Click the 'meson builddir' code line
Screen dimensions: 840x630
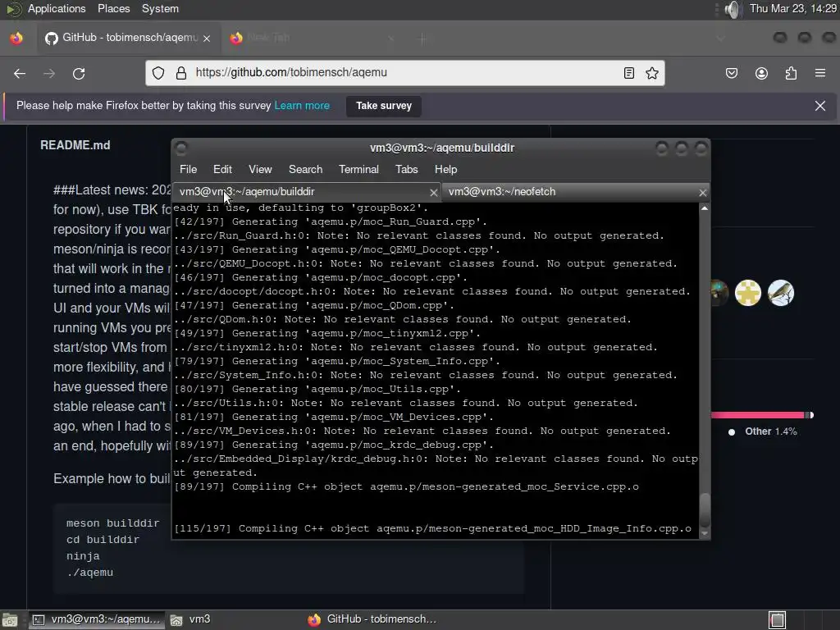tap(112, 523)
